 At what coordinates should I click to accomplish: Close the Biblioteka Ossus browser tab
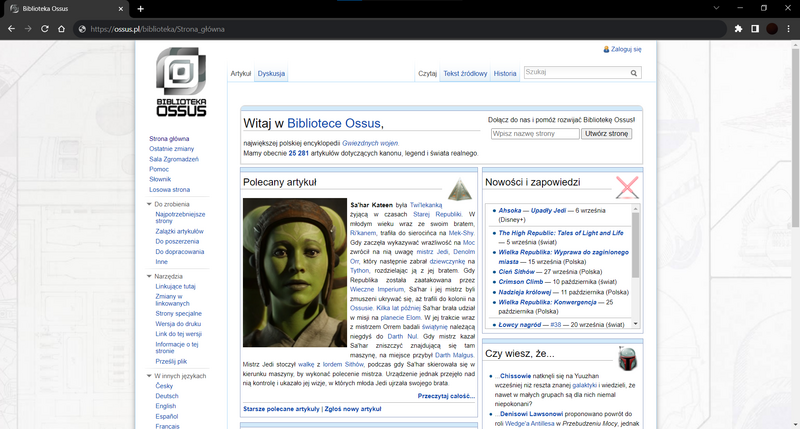pyautogui.click(x=121, y=9)
